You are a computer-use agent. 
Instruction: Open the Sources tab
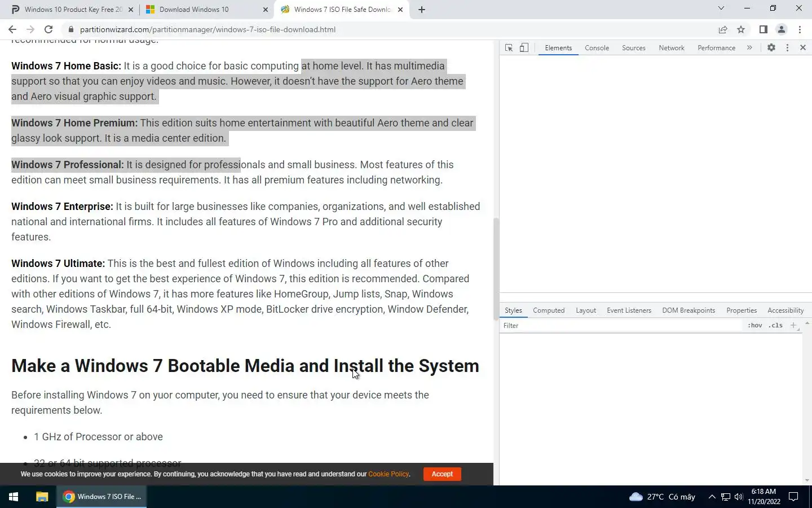click(x=633, y=48)
